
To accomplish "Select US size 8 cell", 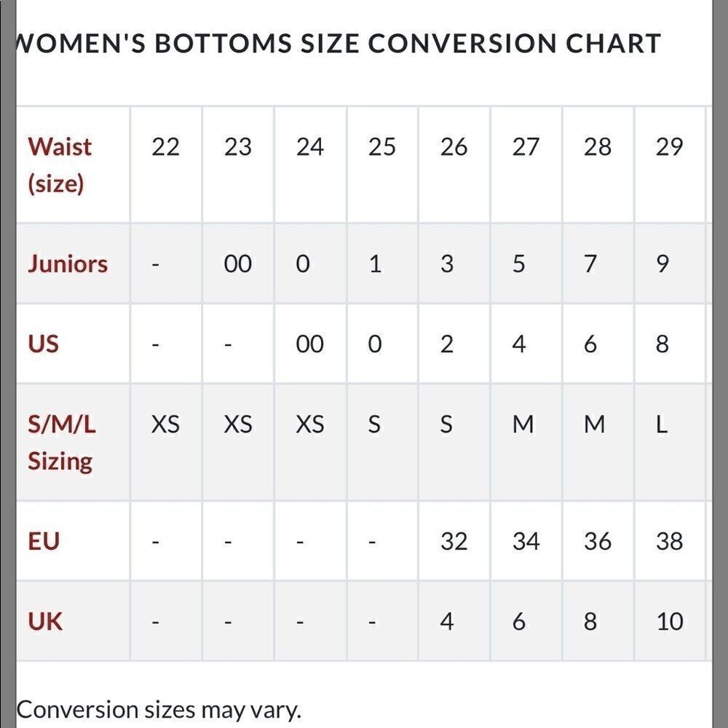I will (670, 344).
